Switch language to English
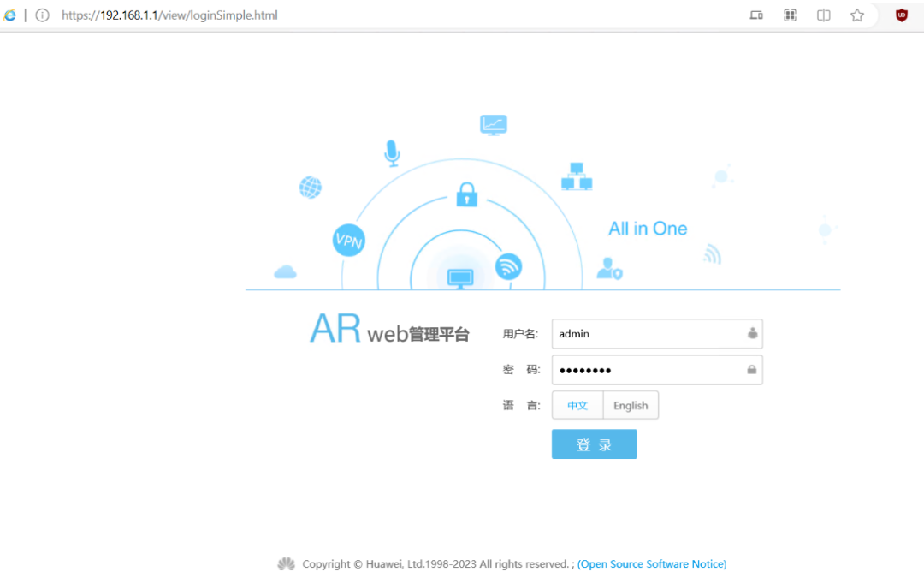This screenshot has height=578, width=924. pyautogui.click(x=631, y=405)
